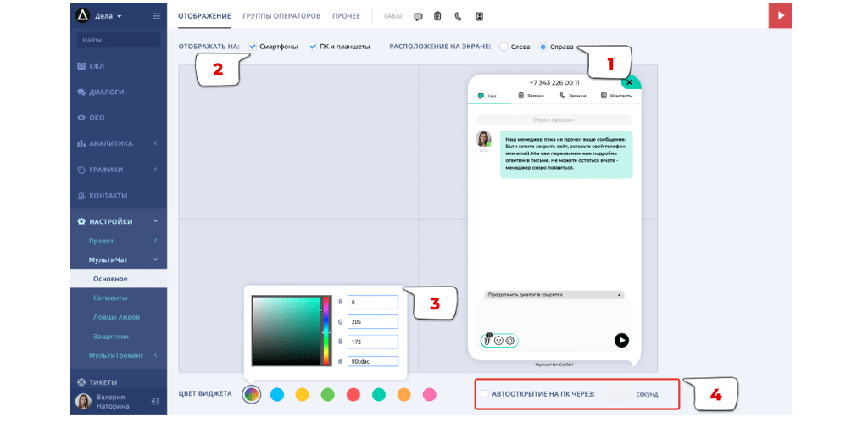This screenshot has width=868, height=423.
Task: Toggle the ПК и планшеты checkbox
Action: pos(313,47)
